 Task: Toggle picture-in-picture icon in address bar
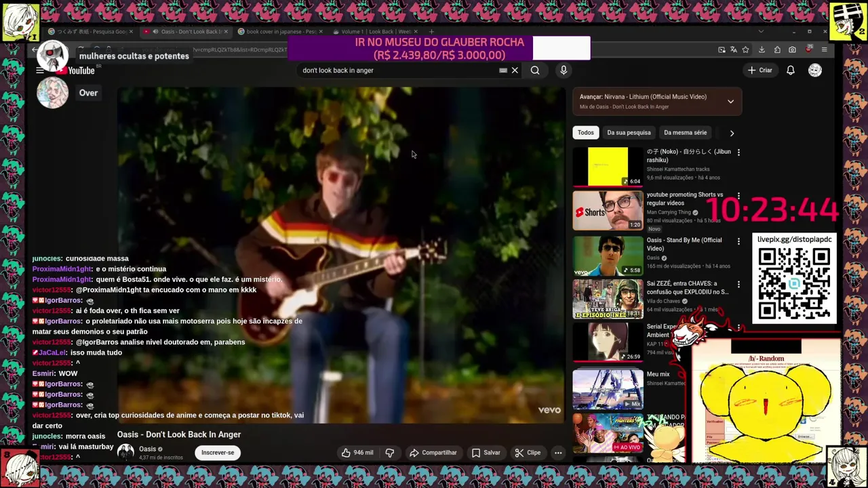[722, 49]
